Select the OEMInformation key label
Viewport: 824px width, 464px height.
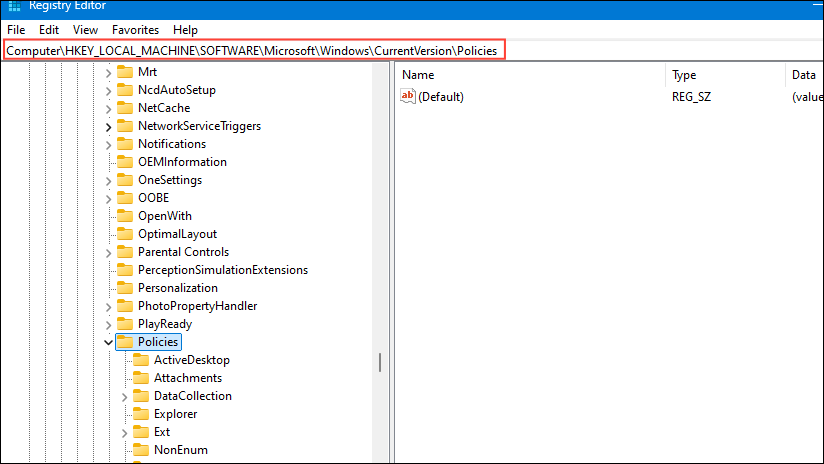click(x=182, y=161)
